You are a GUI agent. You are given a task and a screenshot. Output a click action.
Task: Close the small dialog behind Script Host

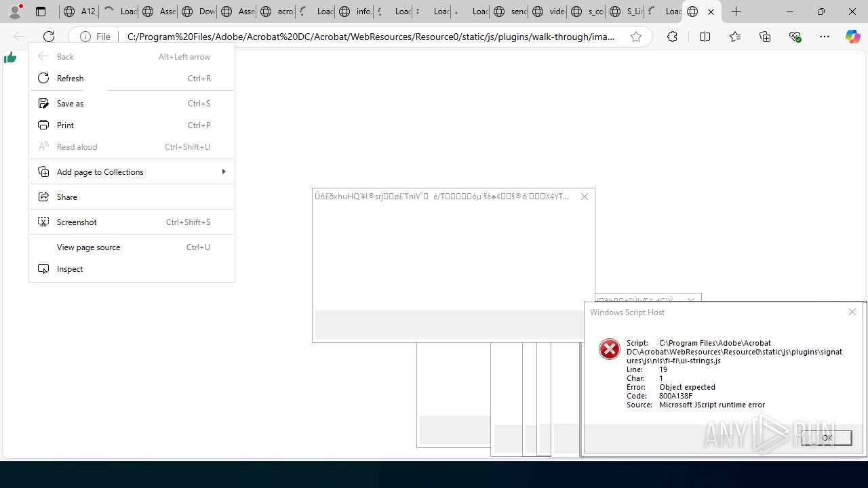tap(690, 300)
